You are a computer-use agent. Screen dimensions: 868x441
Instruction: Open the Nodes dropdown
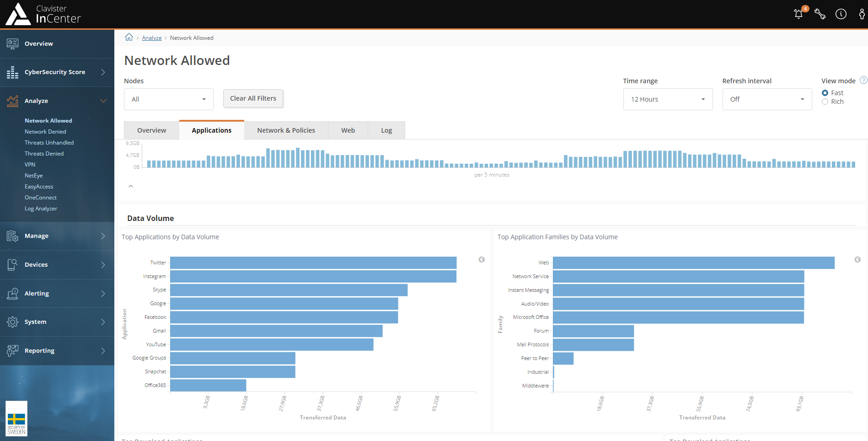[169, 99]
